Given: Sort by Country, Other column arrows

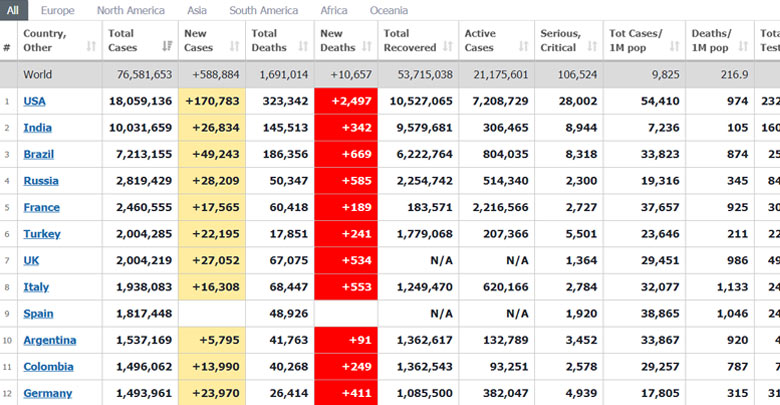Looking at the screenshot, I should pos(90,47).
